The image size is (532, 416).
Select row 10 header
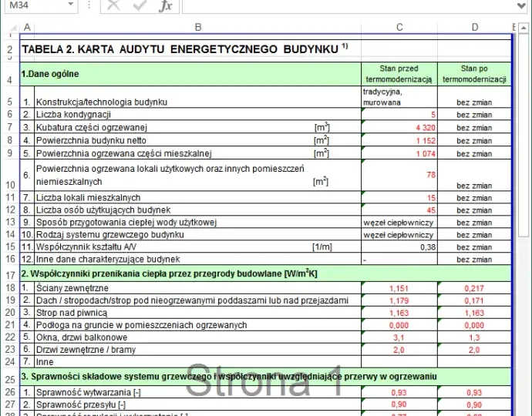[10, 176]
